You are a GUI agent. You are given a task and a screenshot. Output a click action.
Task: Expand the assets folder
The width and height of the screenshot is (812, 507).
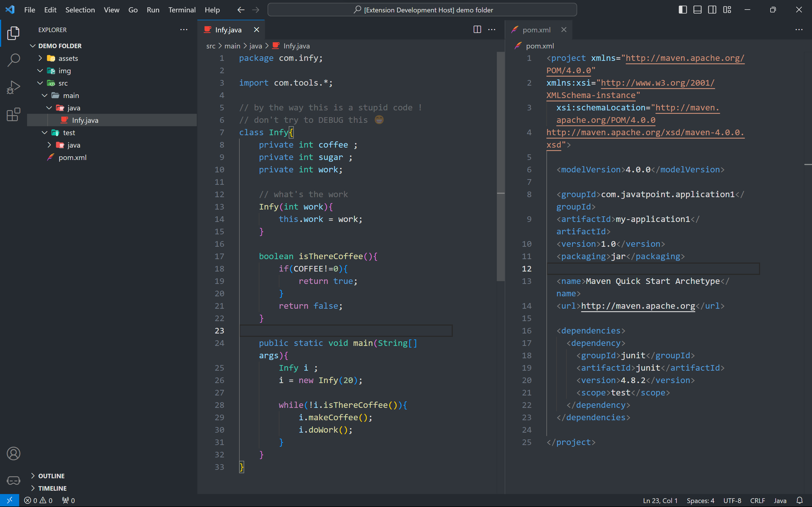click(x=68, y=58)
